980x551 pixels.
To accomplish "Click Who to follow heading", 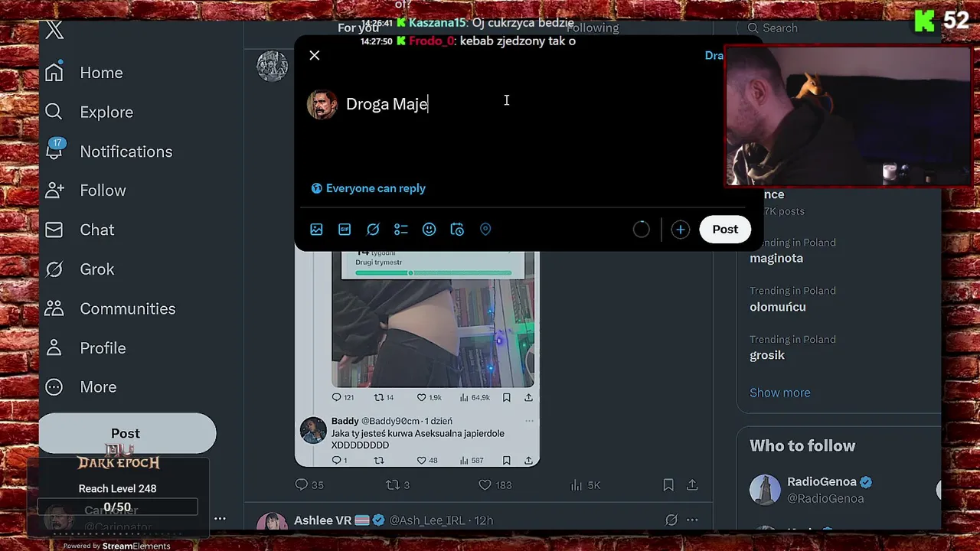I will pos(802,445).
